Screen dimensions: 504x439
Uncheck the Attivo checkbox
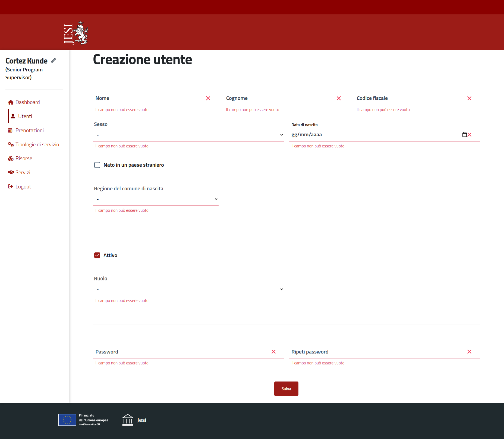97,255
